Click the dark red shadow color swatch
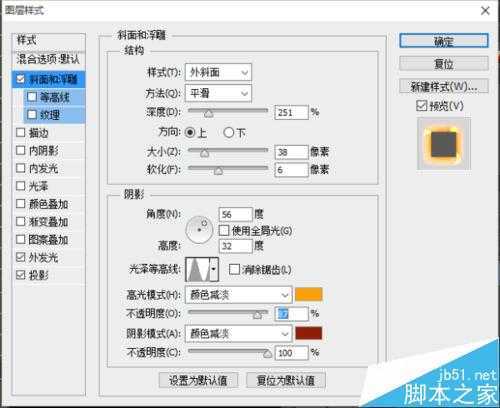Viewport: 500px width, 408px height. 309,333
